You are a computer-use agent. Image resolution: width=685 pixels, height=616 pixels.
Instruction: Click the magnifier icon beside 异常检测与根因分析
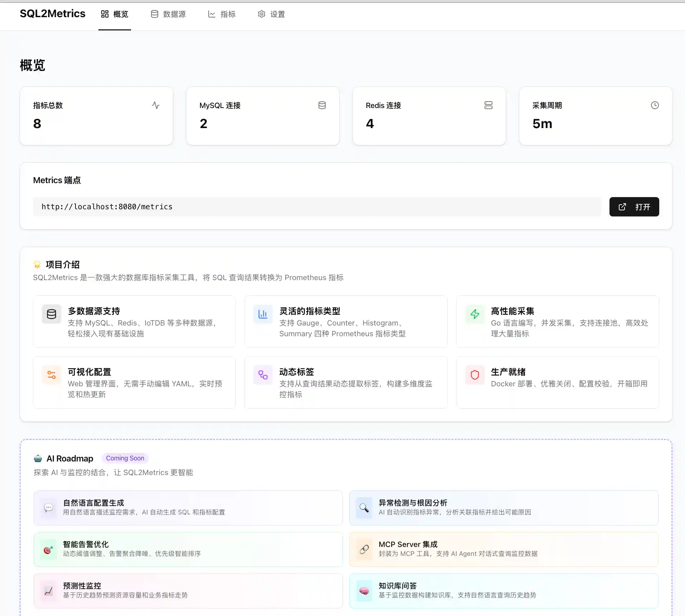pos(364,508)
